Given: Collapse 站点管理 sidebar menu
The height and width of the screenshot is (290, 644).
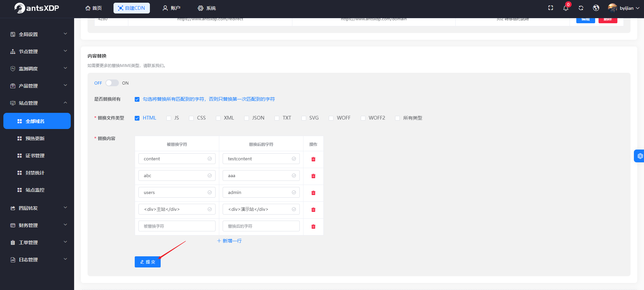Looking at the screenshot, I should pyautogui.click(x=37, y=103).
